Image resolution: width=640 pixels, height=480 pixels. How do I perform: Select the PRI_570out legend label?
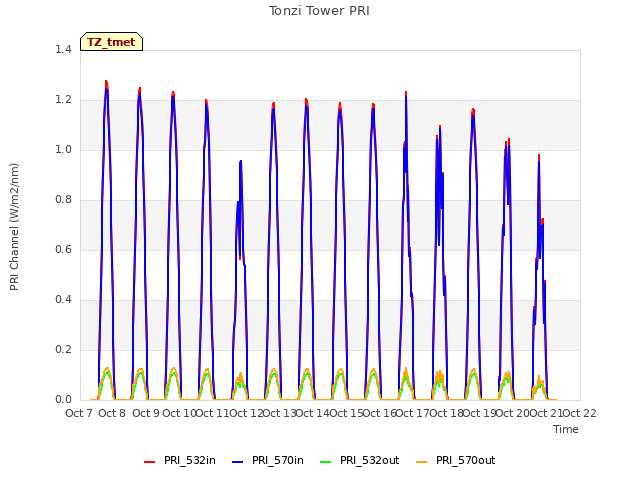(x=466, y=461)
